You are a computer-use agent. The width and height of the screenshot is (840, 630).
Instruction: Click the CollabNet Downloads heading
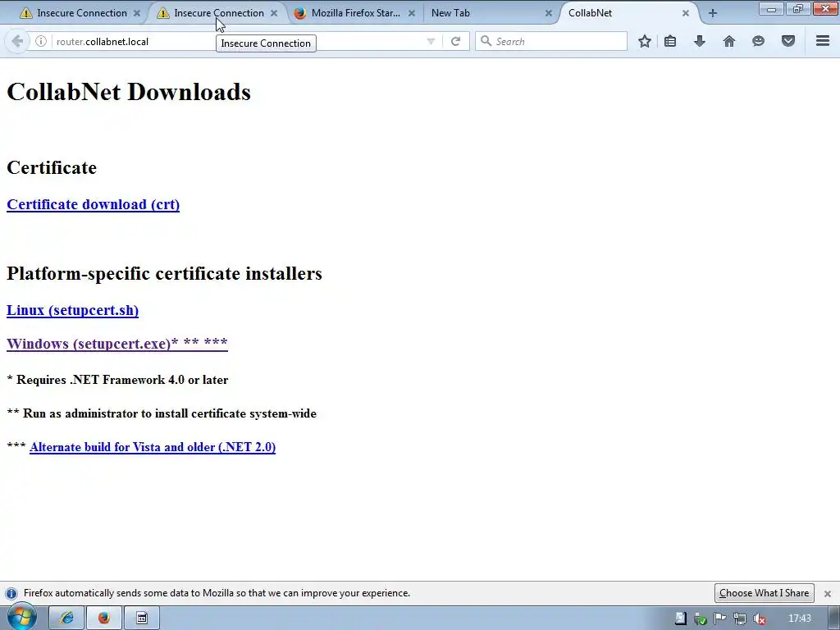pyautogui.click(x=129, y=92)
